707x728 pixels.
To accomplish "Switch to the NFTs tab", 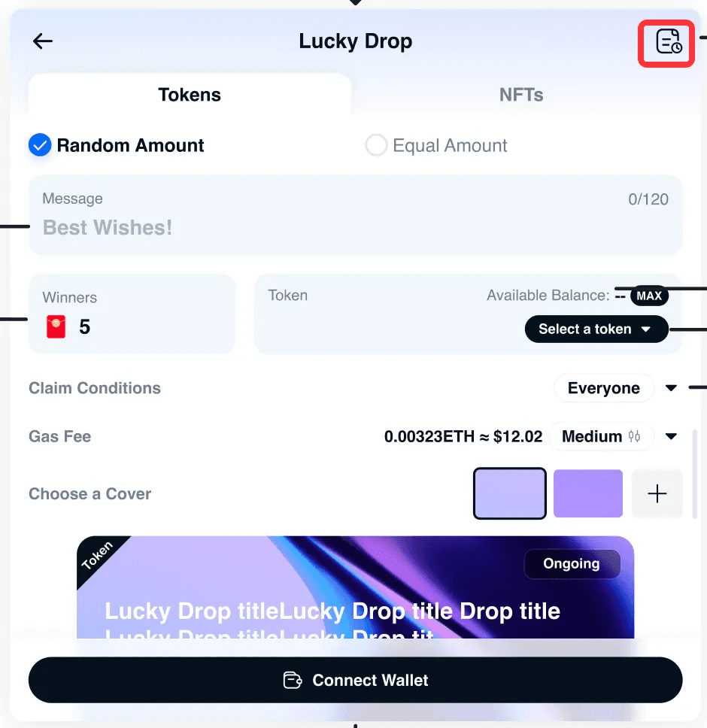I will [x=521, y=95].
